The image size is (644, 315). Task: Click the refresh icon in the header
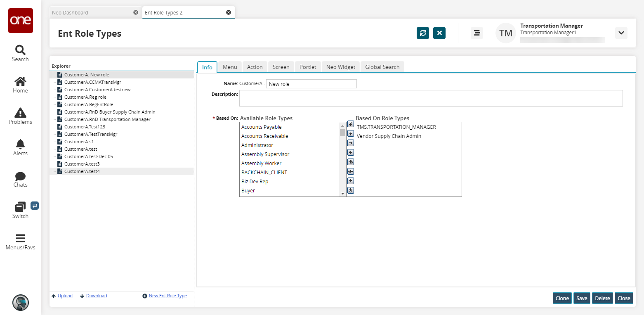[x=423, y=33]
